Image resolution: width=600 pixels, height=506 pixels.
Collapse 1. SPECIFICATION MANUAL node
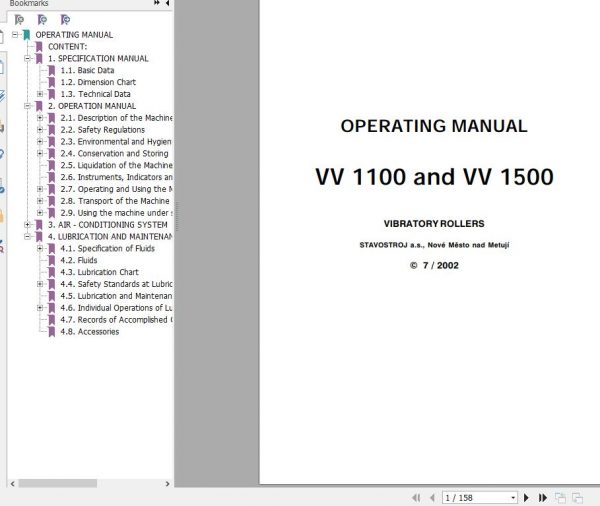coord(27,59)
